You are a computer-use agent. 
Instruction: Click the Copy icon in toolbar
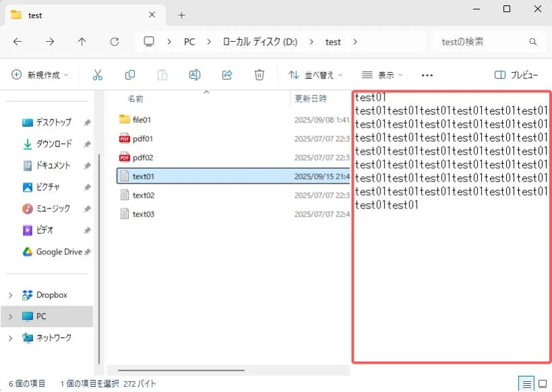(x=130, y=75)
